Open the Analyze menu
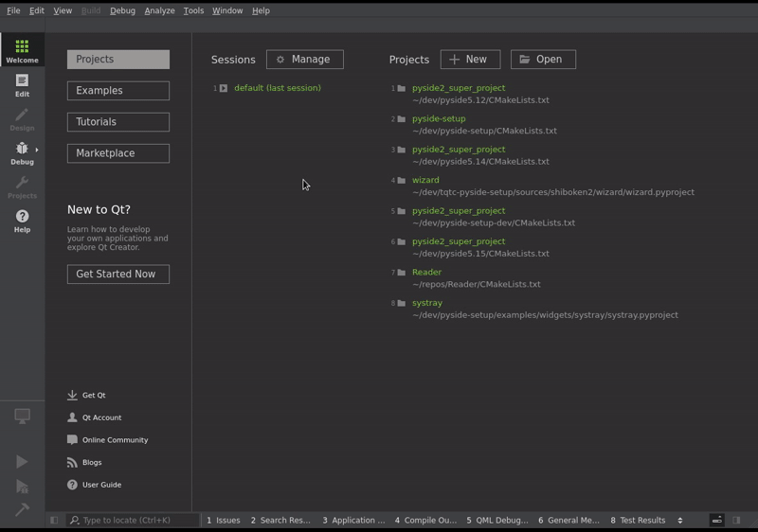Screen dimensions: 758x532 159,10
